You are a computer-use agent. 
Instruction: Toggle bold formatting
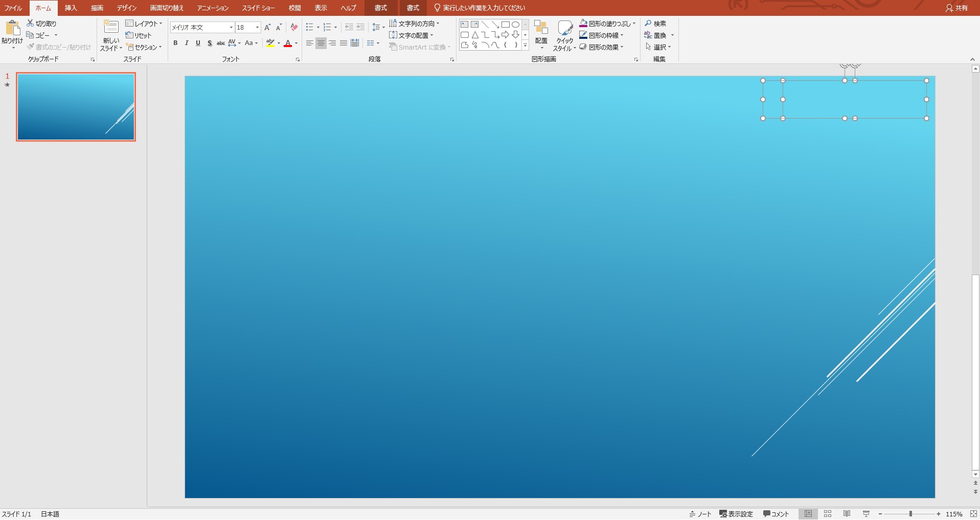175,43
